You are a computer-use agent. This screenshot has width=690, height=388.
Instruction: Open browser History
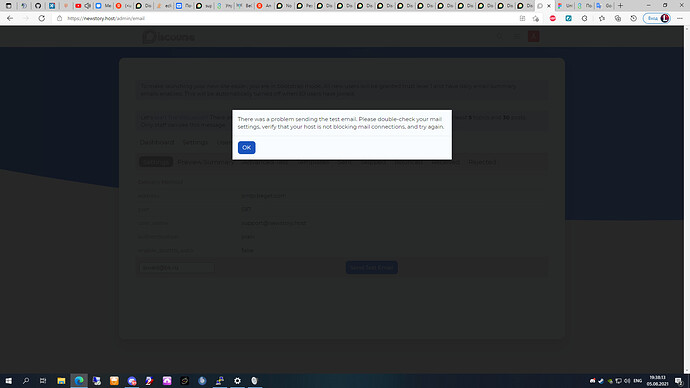(x=634, y=18)
